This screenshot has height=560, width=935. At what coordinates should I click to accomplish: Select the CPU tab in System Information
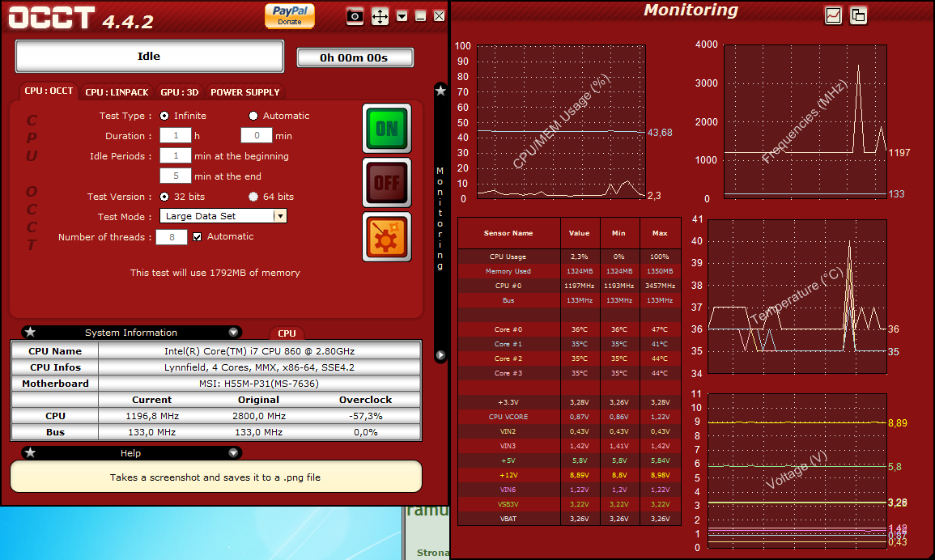287,333
